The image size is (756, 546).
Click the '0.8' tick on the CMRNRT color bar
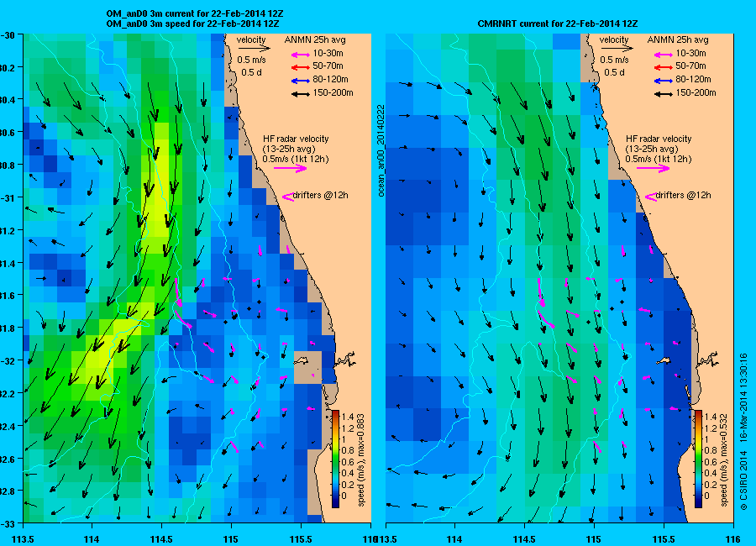(710, 450)
